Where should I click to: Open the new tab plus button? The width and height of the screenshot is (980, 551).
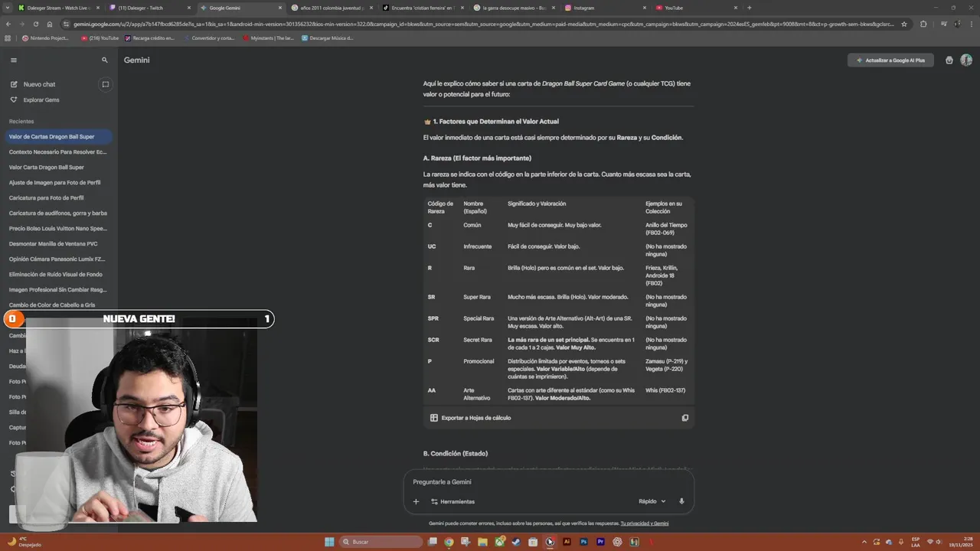point(749,8)
